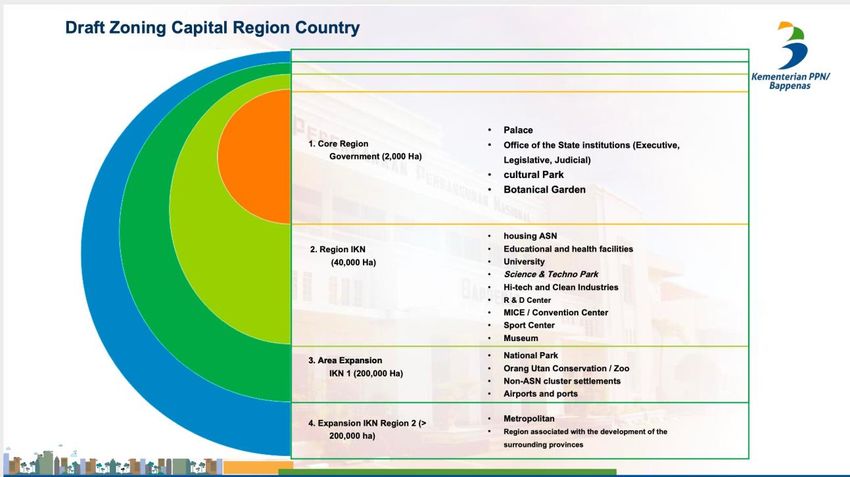Click 'Office of the State institutions' bullet
Viewport: 850px width, 477px height.
[591, 152]
